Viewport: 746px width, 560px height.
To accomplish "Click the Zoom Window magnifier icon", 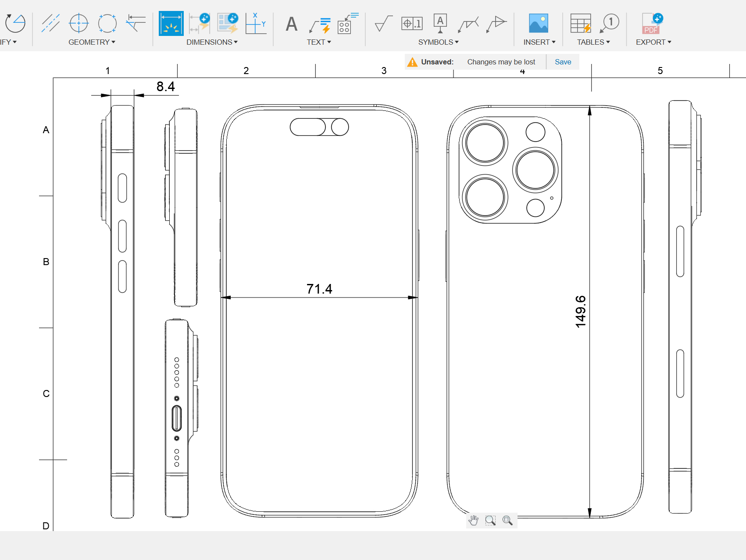I will 490,520.
